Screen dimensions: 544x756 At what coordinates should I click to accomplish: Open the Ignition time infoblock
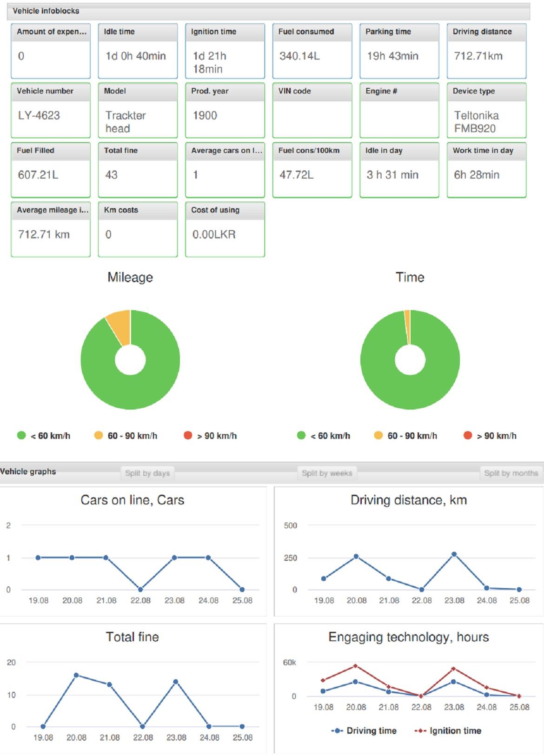click(225, 51)
